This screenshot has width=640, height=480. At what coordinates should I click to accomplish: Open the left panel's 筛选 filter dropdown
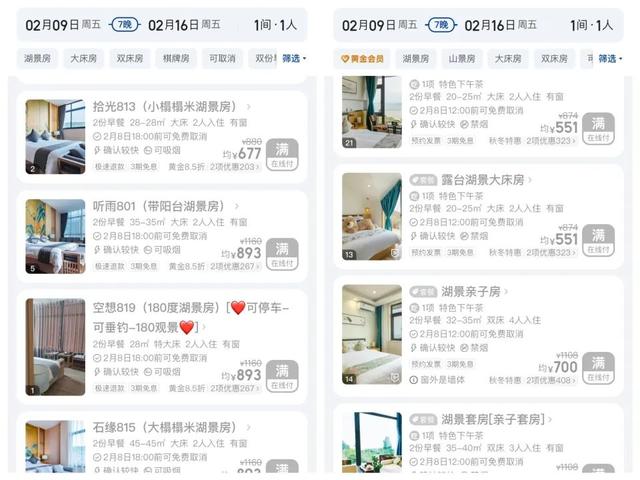click(x=294, y=58)
